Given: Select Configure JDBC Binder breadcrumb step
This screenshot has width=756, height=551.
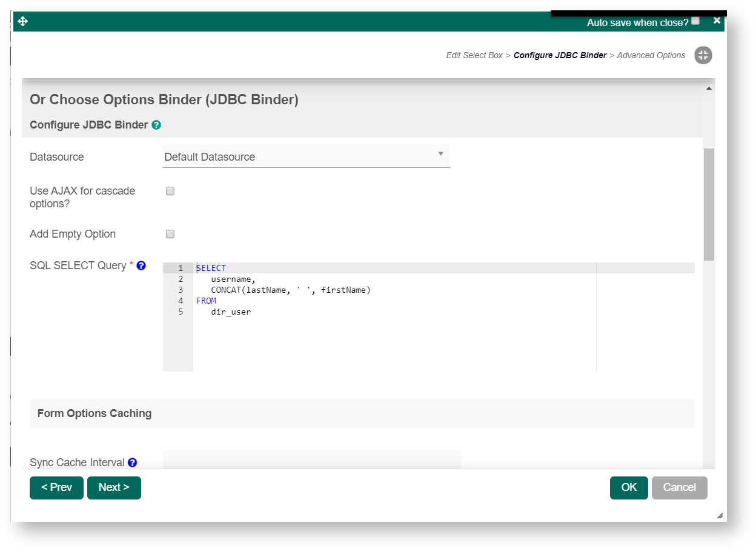Looking at the screenshot, I should pos(560,55).
